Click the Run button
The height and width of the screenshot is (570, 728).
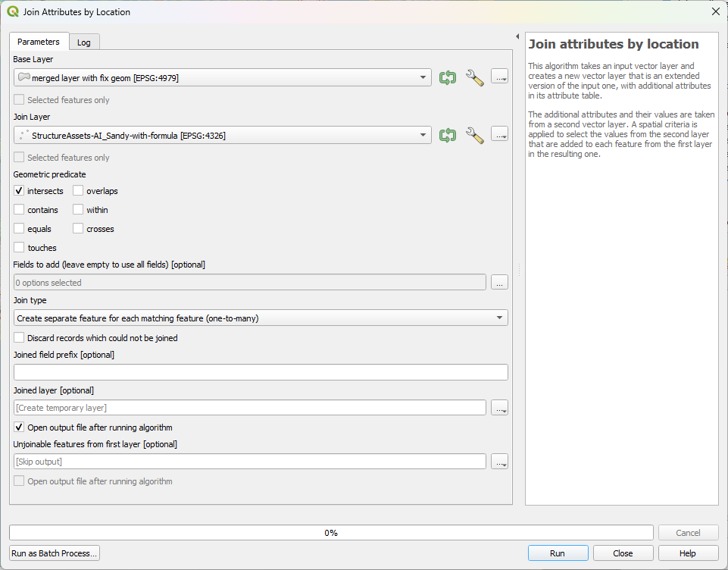pos(558,553)
